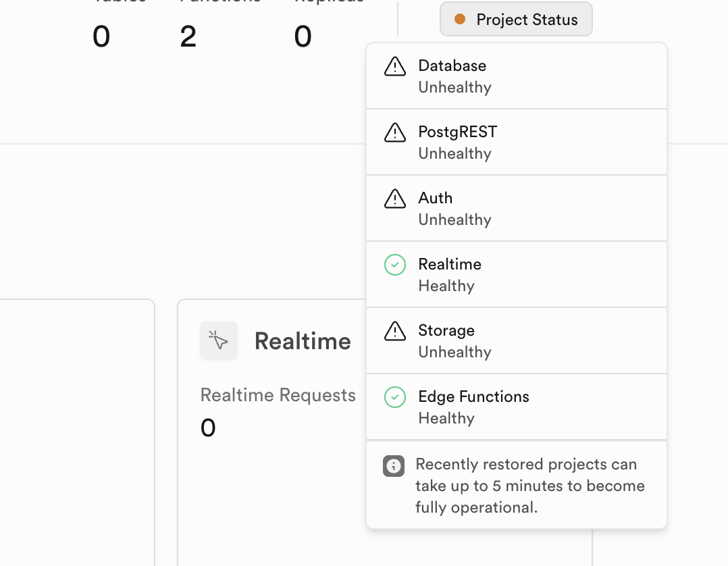728x566 pixels.
Task: Click the Realtime green checkmark icon
Action: pos(395,265)
